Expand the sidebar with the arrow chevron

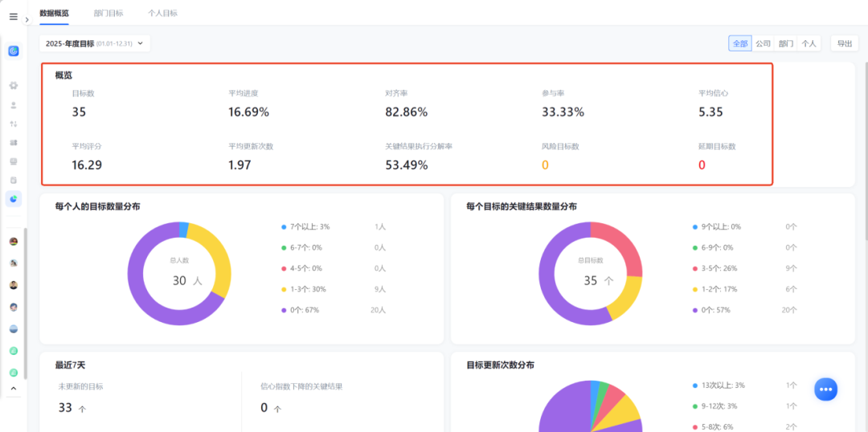pos(27,19)
